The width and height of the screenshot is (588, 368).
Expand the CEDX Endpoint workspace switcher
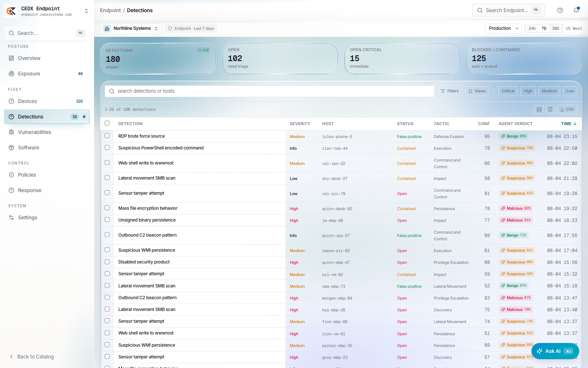coord(86,11)
